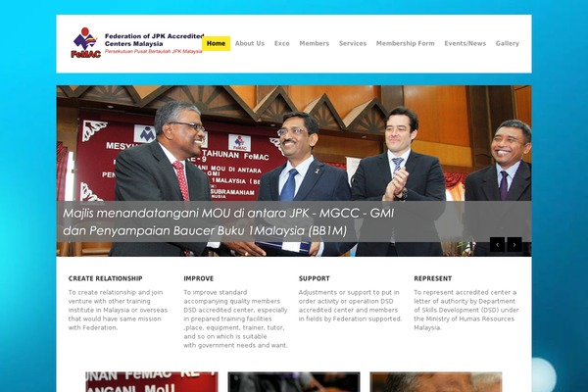Screen dimensions: 588x392
Task: Click the FeMAC logo icon
Action: click(x=86, y=43)
